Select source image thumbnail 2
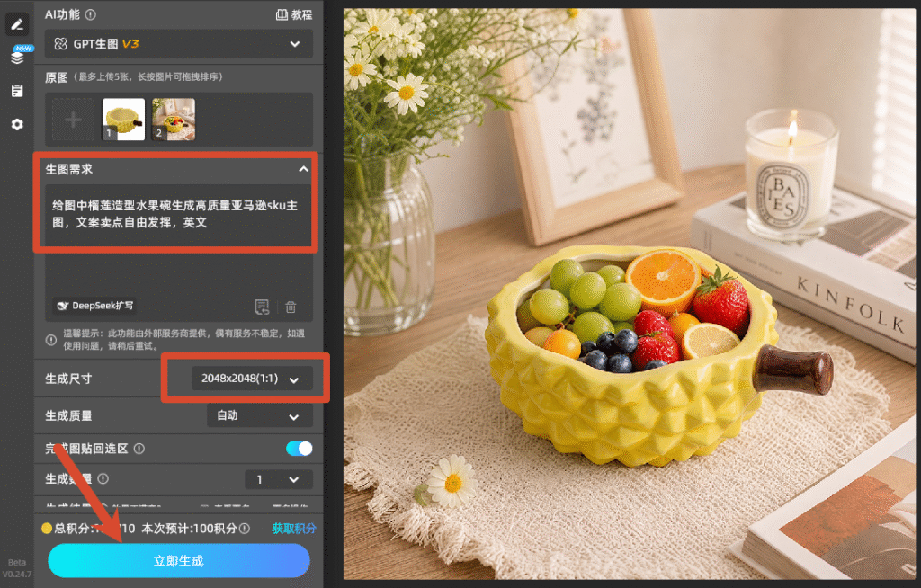 coord(174,120)
